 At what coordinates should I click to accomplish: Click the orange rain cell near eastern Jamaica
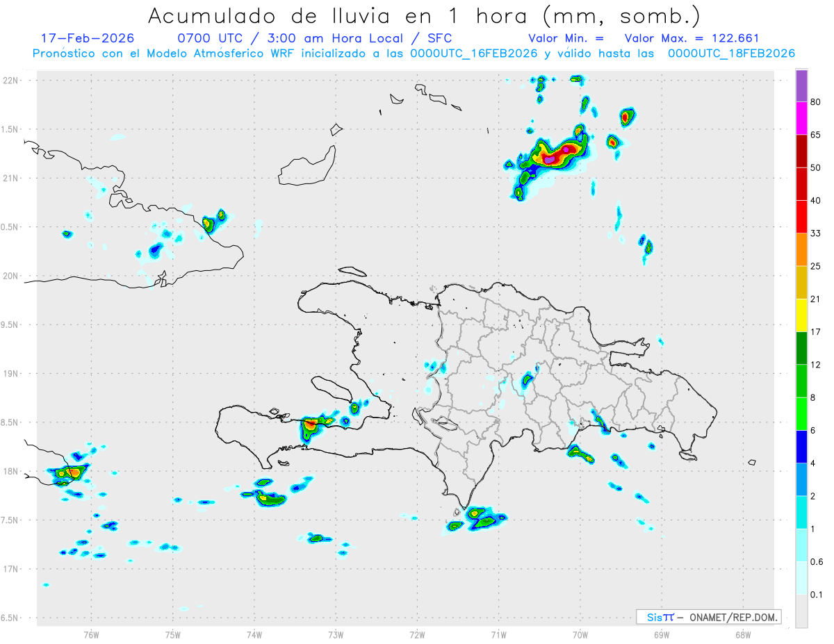click(x=74, y=473)
